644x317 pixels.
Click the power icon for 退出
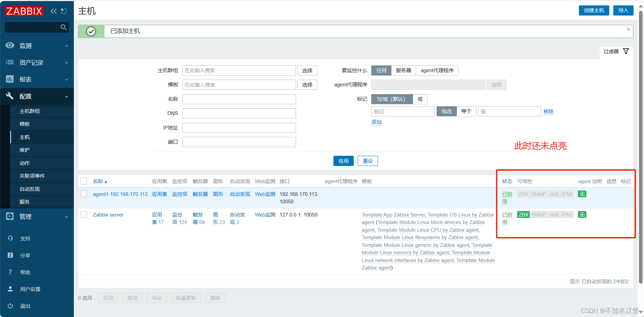pos(10,306)
